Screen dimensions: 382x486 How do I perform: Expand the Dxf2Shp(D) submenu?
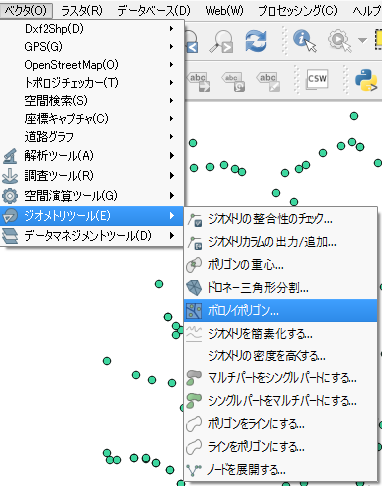92,29
